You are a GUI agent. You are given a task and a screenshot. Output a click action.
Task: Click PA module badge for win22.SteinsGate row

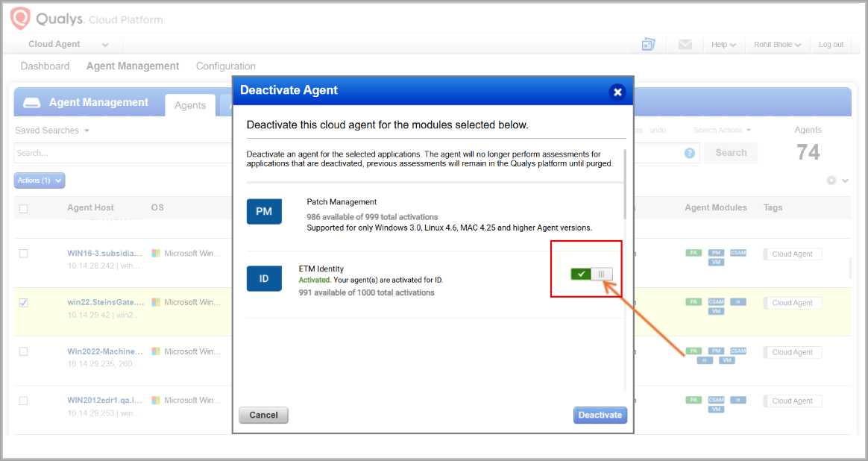click(693, 302)
